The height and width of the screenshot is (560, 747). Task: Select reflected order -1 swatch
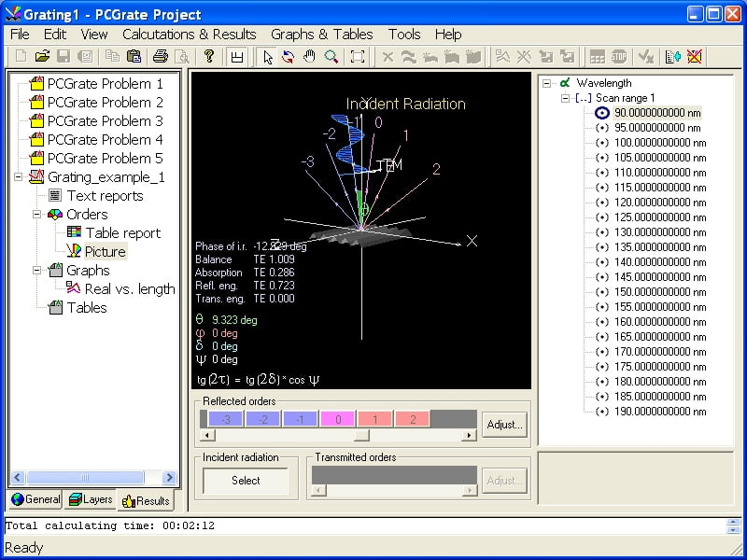300,419
